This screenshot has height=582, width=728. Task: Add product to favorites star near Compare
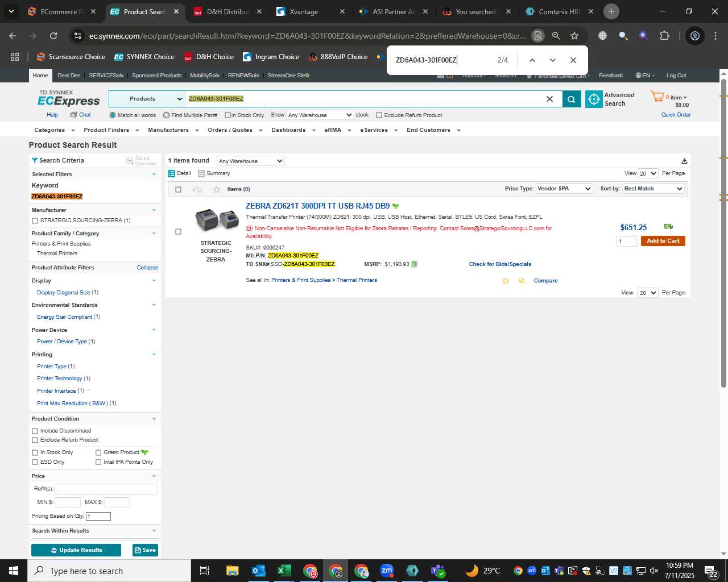tap(506, 281)
